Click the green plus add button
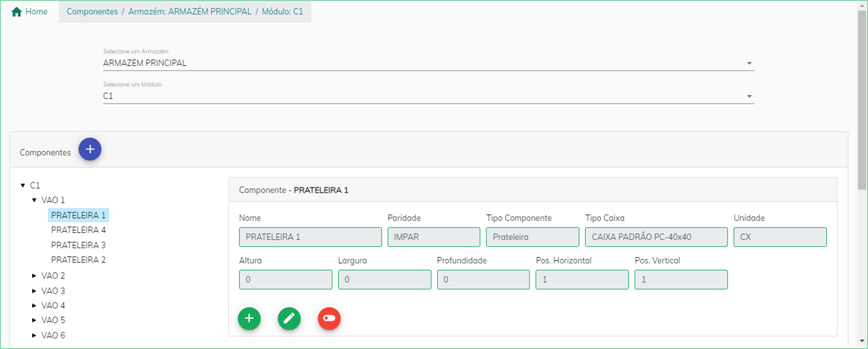This screenshot has width=868, height=349. (x=249, y=318)
